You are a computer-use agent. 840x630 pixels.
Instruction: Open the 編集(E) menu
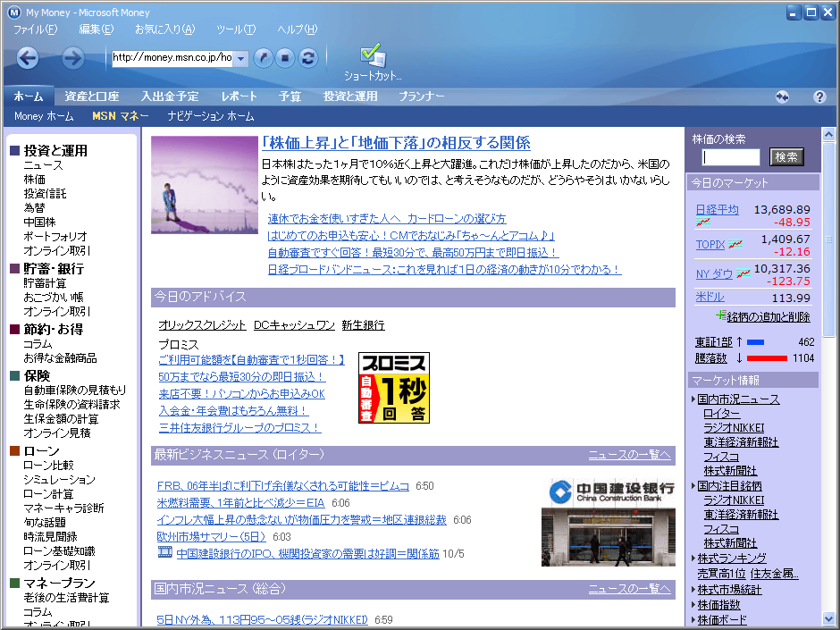pyautogui.click(x=97, y=29)
